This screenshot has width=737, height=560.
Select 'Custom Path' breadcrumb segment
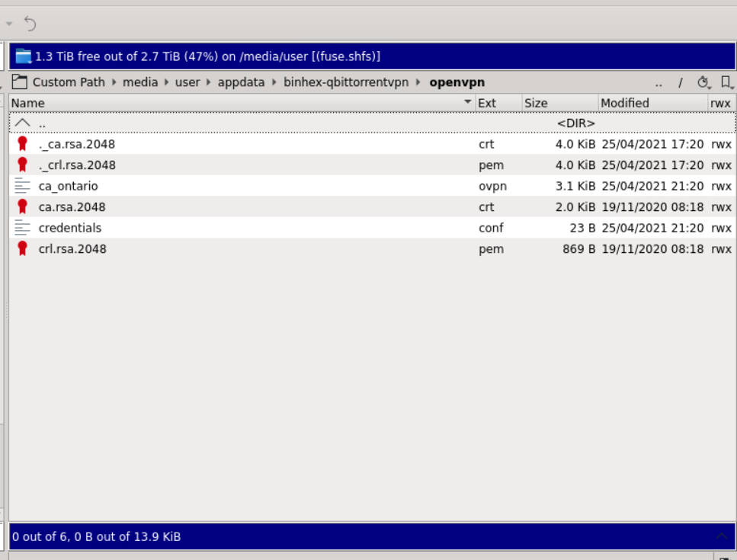click(x=69, y=82)
